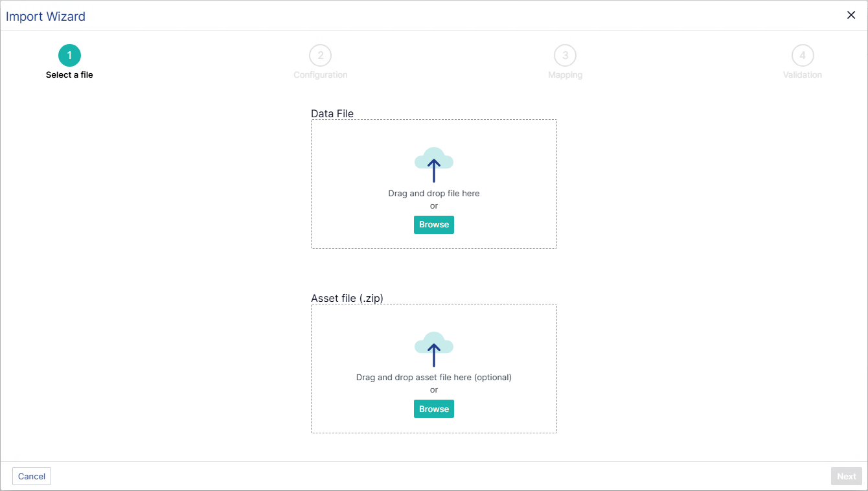Cancel the import wizard

pyautogui.click(x=32, y=476)
